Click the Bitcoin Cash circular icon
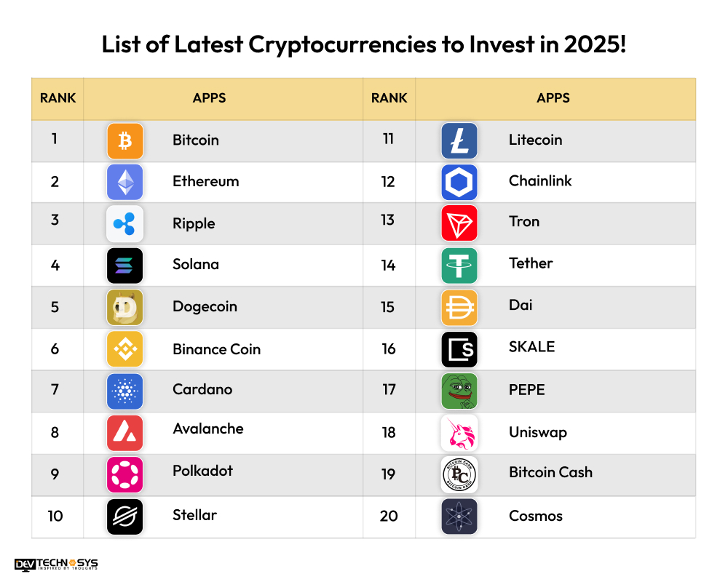The height and width of the screenshot is (582, 728). point(459,475)
